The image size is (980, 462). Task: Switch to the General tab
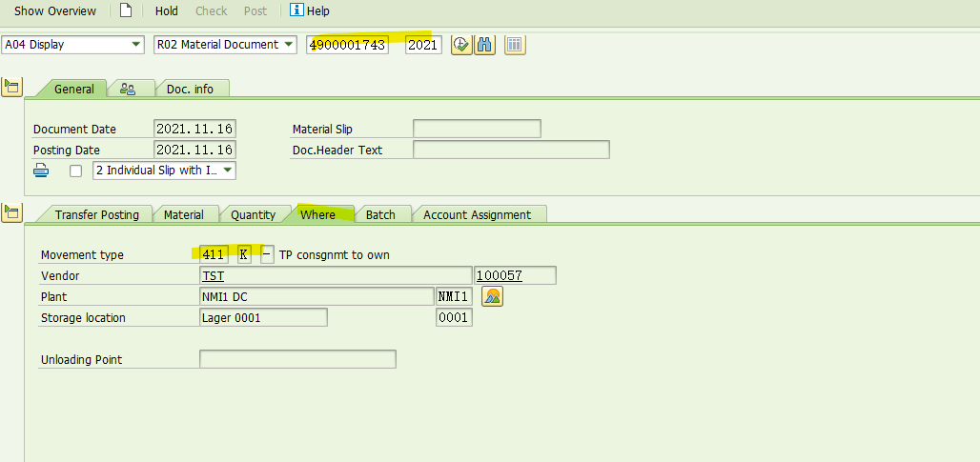pyautogui.click(x=73, y=90)
